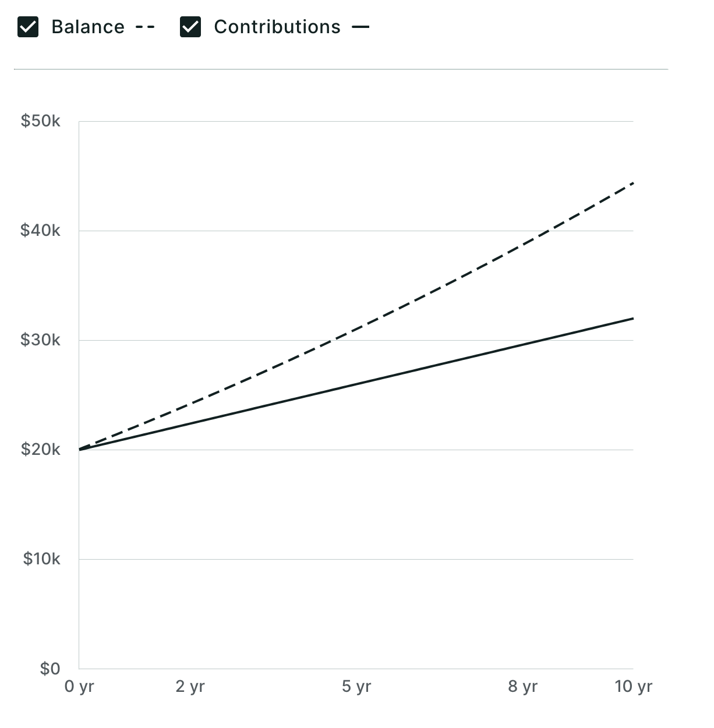Click the 10 yr x-axis label
714x728 pixels.
tap(633, 687)
